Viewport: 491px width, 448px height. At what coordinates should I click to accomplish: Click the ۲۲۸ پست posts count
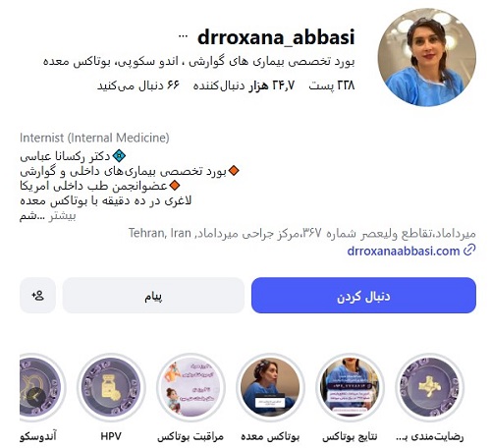coord(332,85)
